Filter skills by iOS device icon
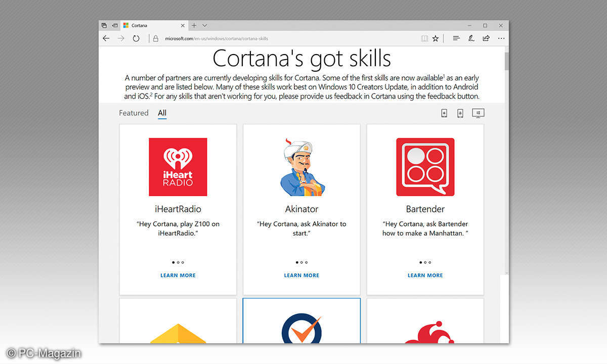607x364 pixels. coord(444,113)
